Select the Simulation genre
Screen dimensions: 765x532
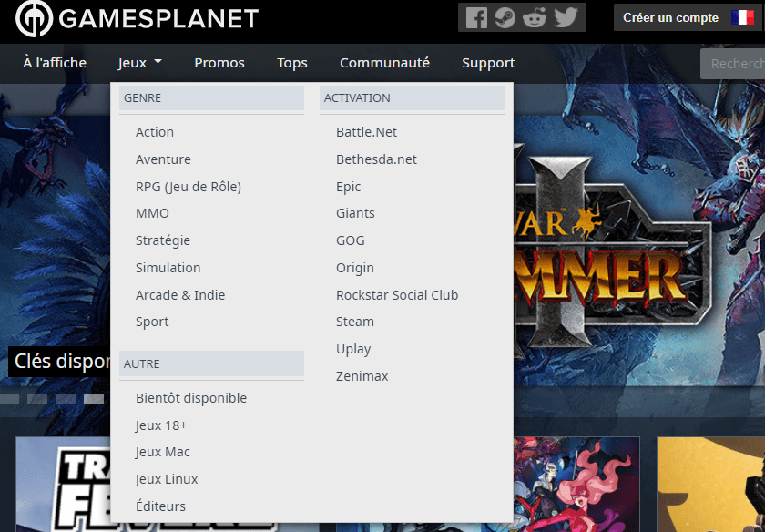[x=168, y=268]
